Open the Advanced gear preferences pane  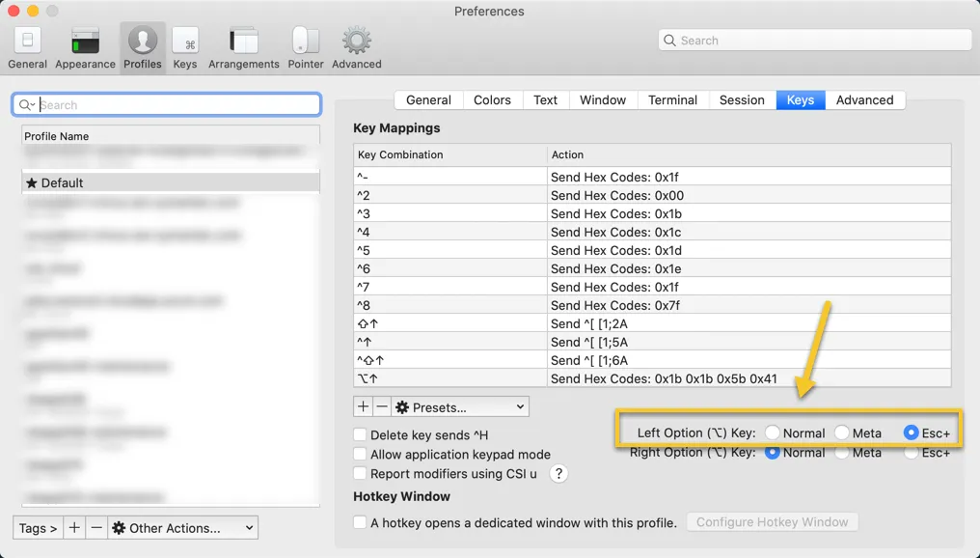click(357, 47)
